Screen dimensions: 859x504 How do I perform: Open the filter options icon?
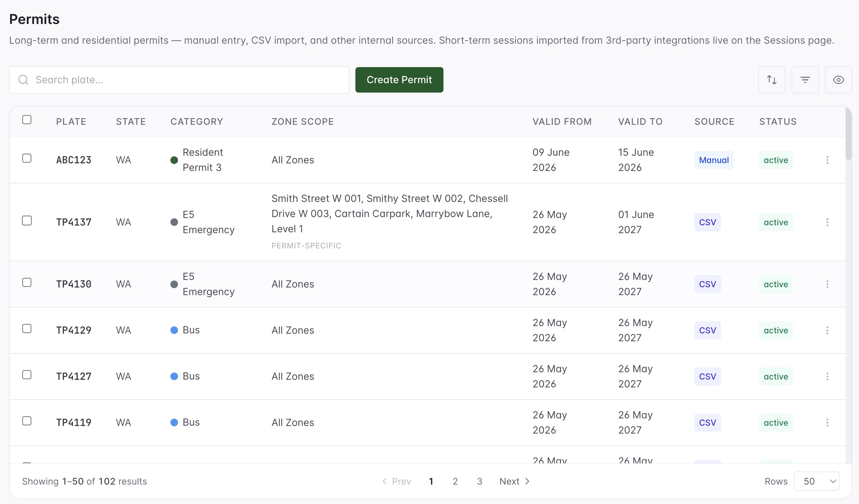(x=805, y=80)
